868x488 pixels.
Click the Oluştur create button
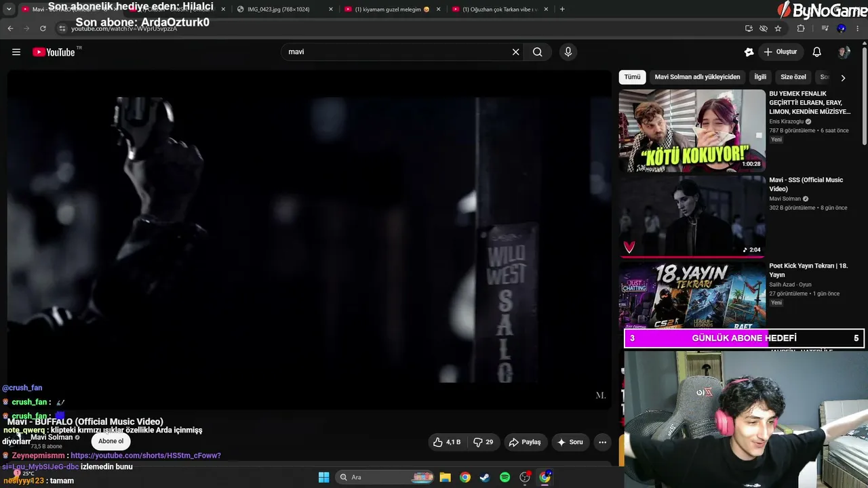[780, 52]
